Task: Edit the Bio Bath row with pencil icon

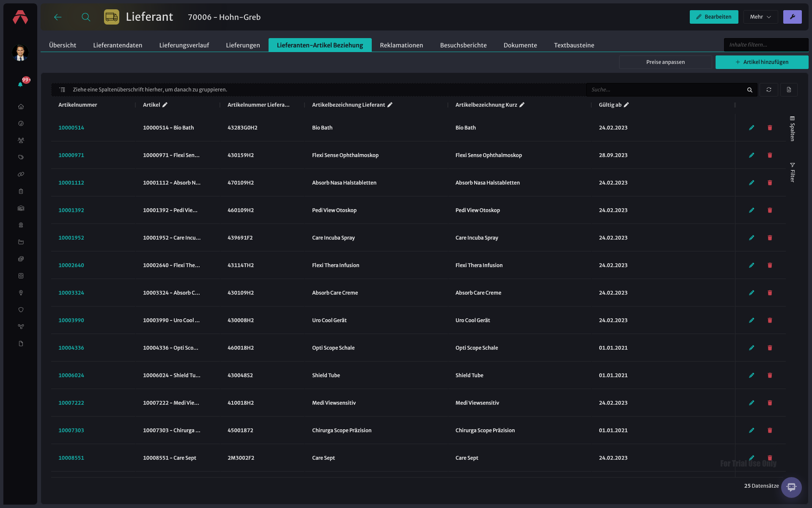Action: point(752,127)
